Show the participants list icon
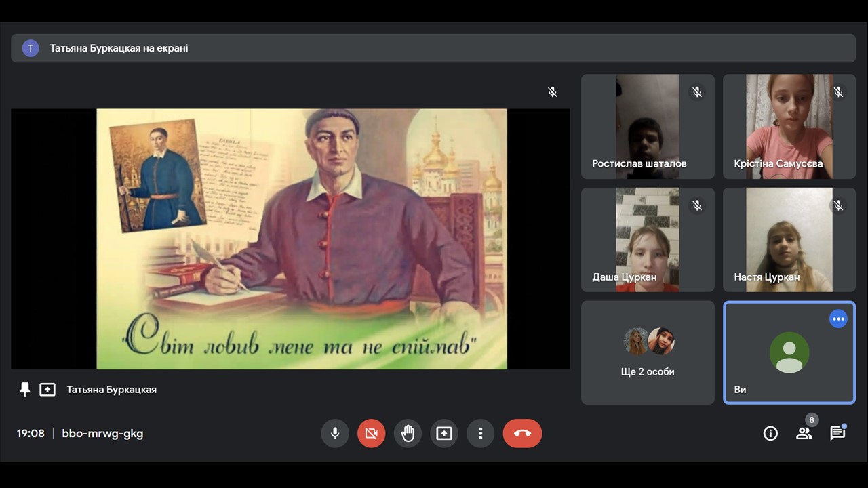Viewport: 868px width, 488px height. click(x=804, y=434)
